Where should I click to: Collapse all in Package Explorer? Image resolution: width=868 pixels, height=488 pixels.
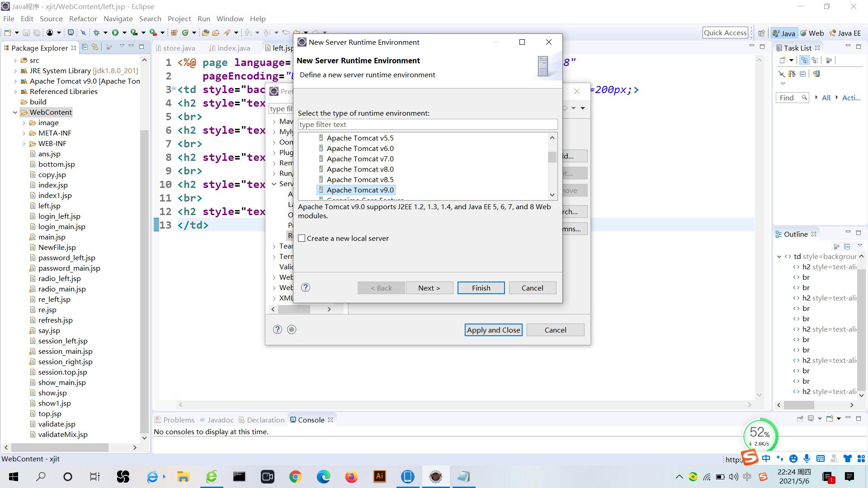point(85,47)
